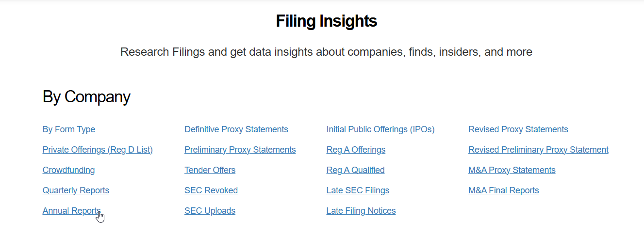Open SEC Uploads link
644x235 pixels.
[210, 211]
